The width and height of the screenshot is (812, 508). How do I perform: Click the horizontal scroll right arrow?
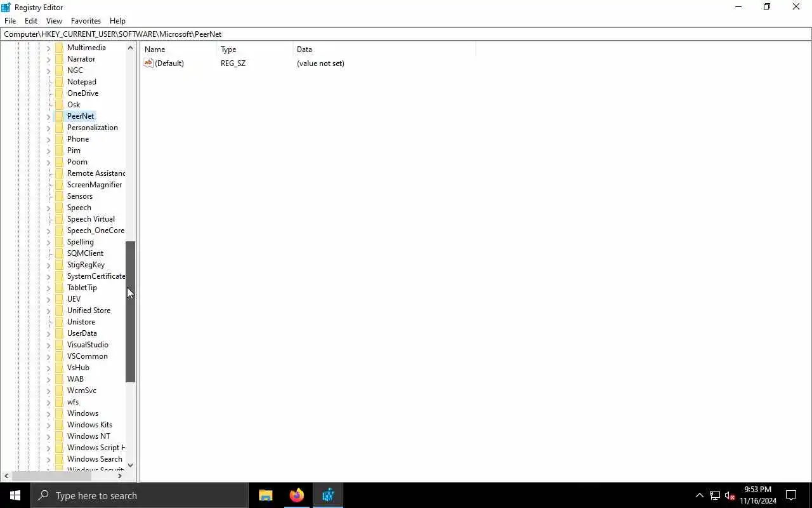point(119,476)
